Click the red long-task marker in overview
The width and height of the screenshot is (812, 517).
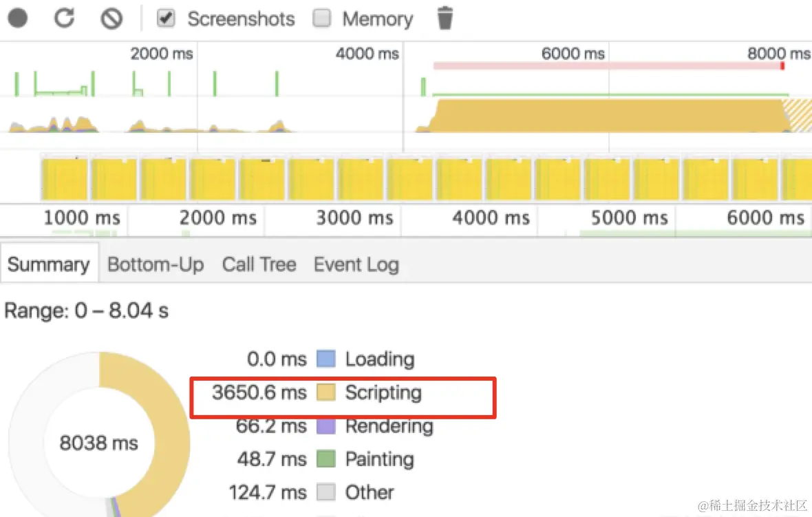pos(782,66)
